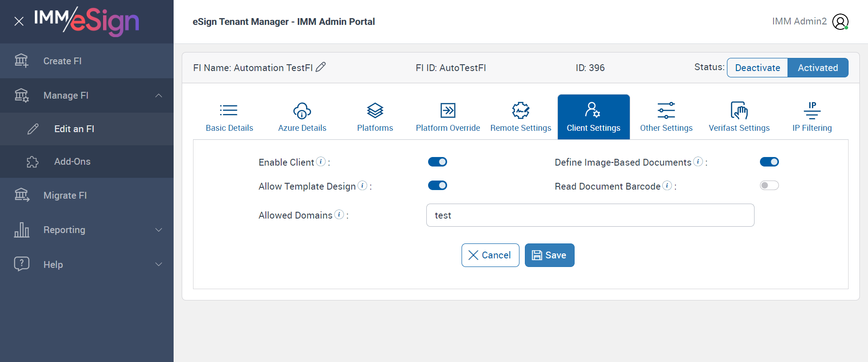The height and width of the screenshot is (362, 868).
Task: Save the client settings
Action: (x=549, y=255)
